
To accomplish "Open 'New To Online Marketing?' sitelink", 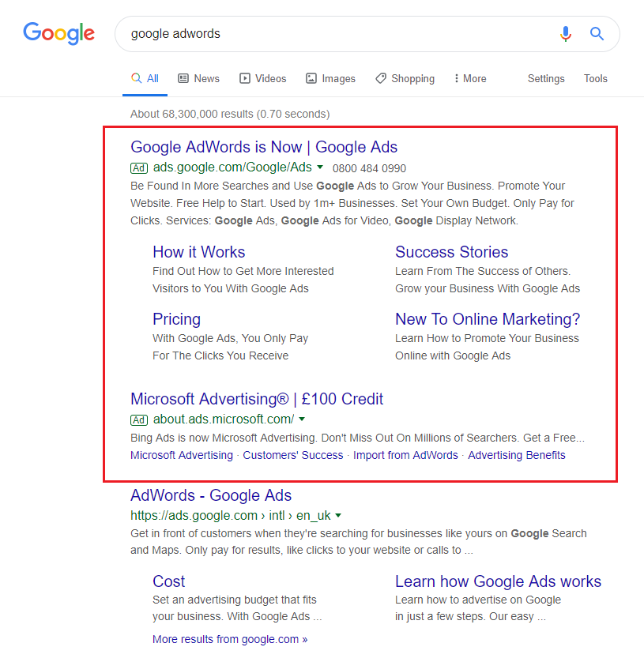I will point(488,319).
